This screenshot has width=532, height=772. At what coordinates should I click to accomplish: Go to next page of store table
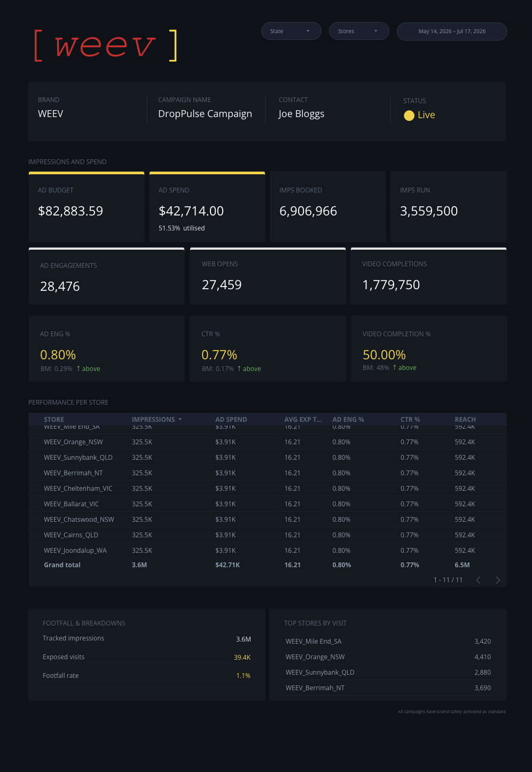(498, 580)
